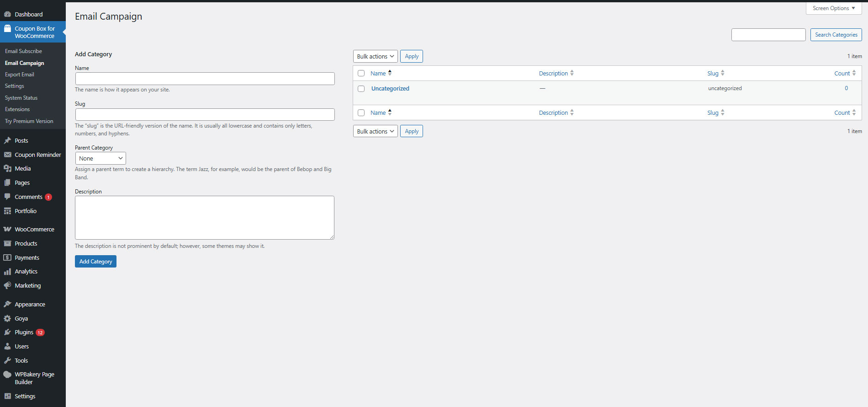Click the Description textarea
868x407 pixels.
click(205, 218)
